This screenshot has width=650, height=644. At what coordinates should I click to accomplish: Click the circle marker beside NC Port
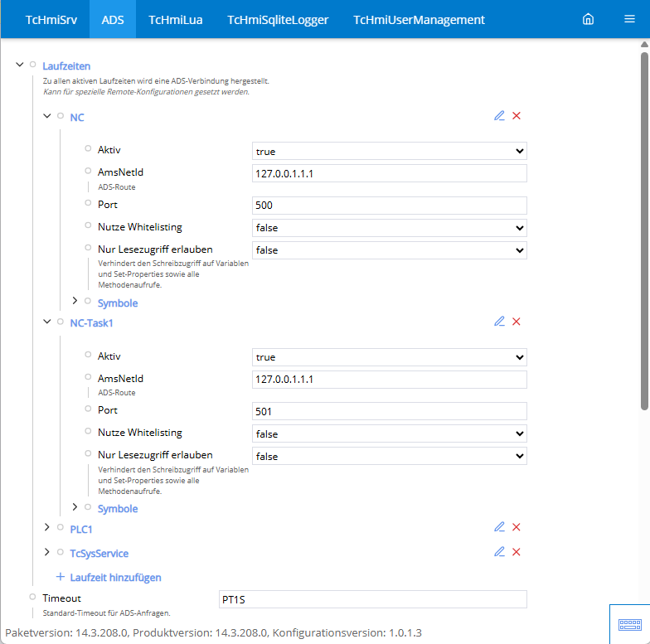coord(88,203)
